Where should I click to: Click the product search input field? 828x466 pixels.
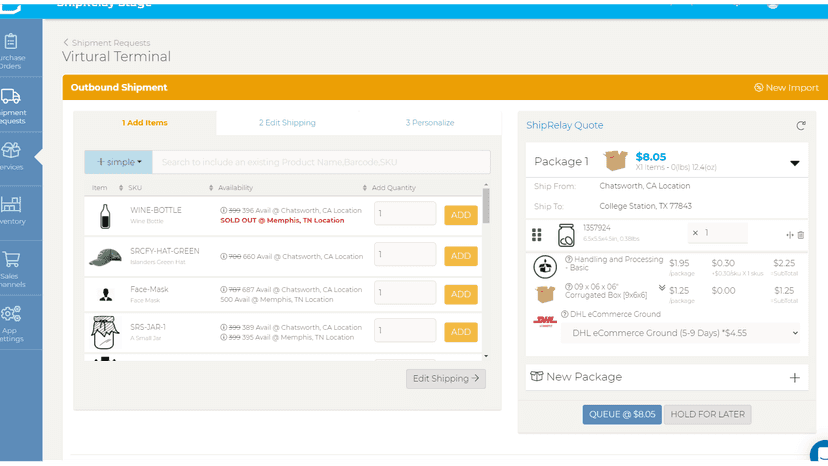tap(321, 162)
